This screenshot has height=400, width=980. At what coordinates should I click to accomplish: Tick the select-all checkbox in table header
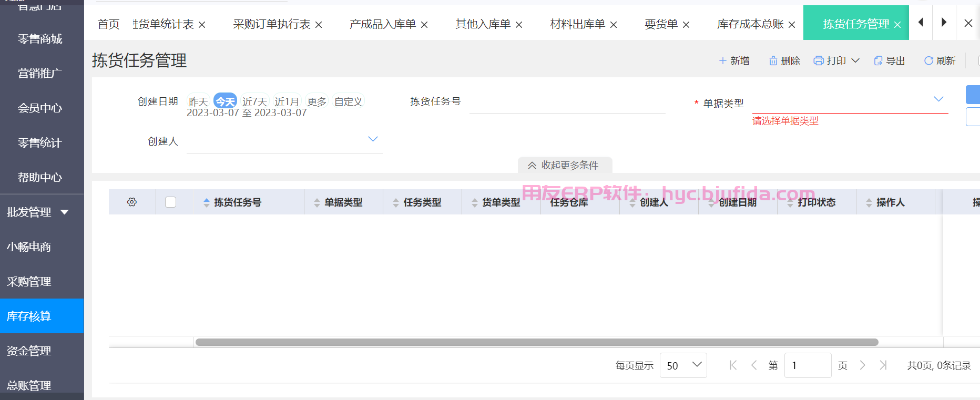pos(171,202)
